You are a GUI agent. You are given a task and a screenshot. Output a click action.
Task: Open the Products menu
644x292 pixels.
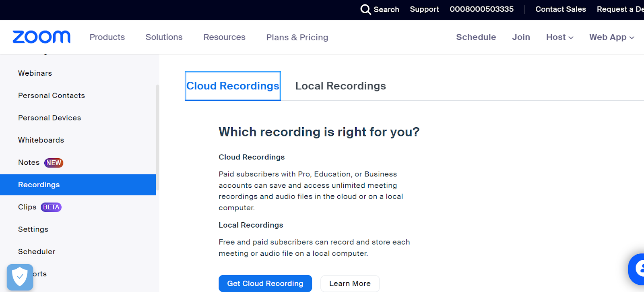click(107, 37)
